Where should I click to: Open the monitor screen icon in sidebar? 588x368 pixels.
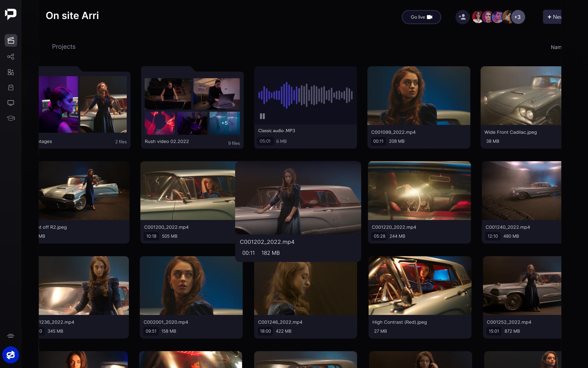pos(11,103)
